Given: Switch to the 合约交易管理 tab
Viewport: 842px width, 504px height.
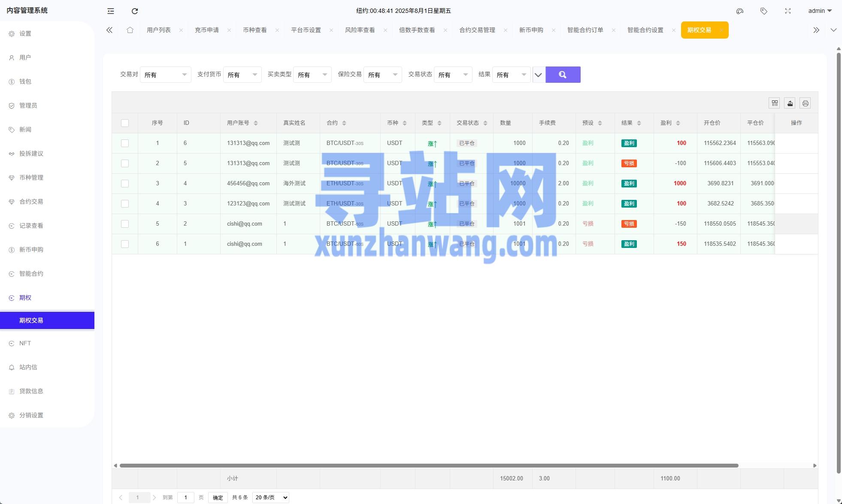Looking at the screenshot, I should pos(477,30).
